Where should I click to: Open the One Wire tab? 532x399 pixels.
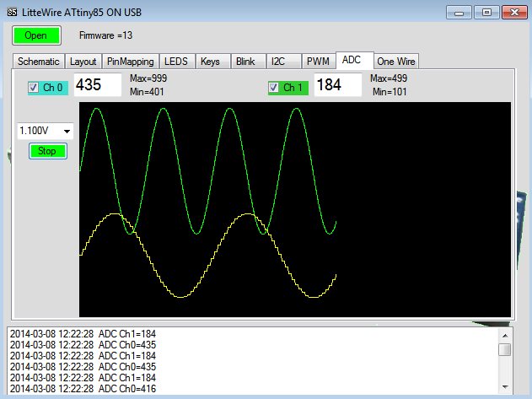396,62
